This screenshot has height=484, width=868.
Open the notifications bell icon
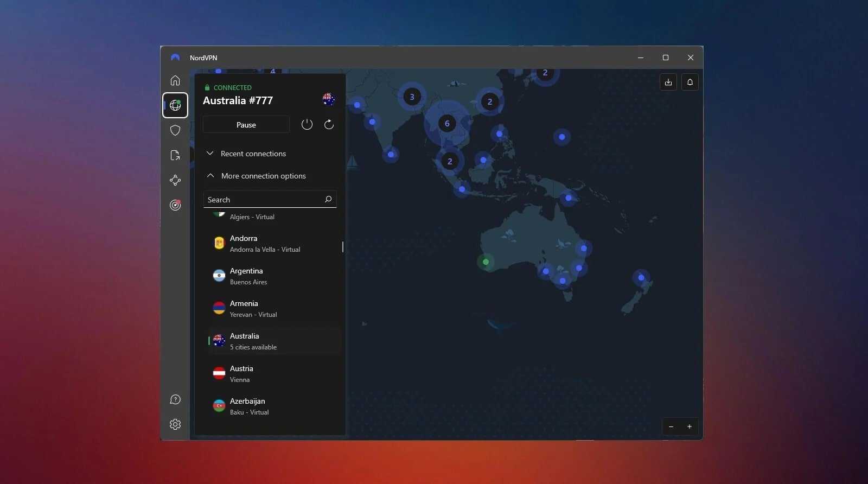pyautogui.click(x=690, y=82)
